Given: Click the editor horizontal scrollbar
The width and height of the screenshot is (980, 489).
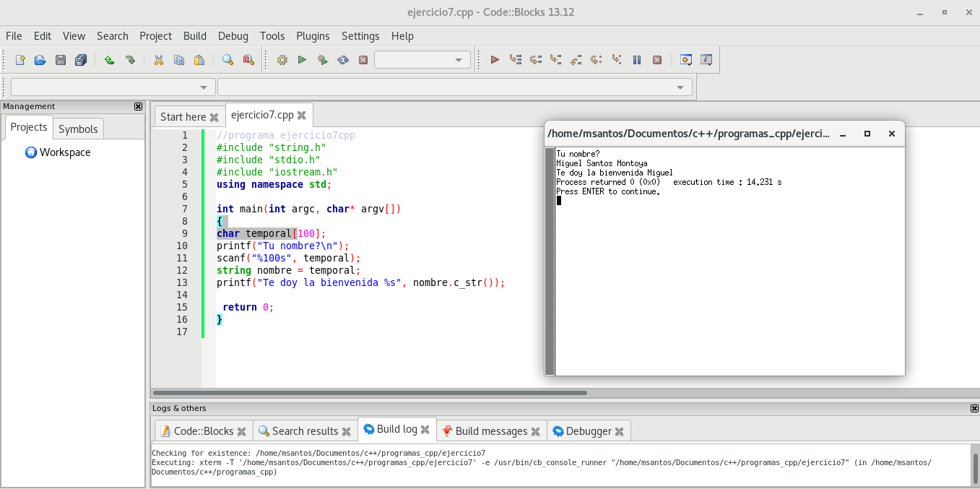Looking at the screenshot, I should click(x=368, y=393).
